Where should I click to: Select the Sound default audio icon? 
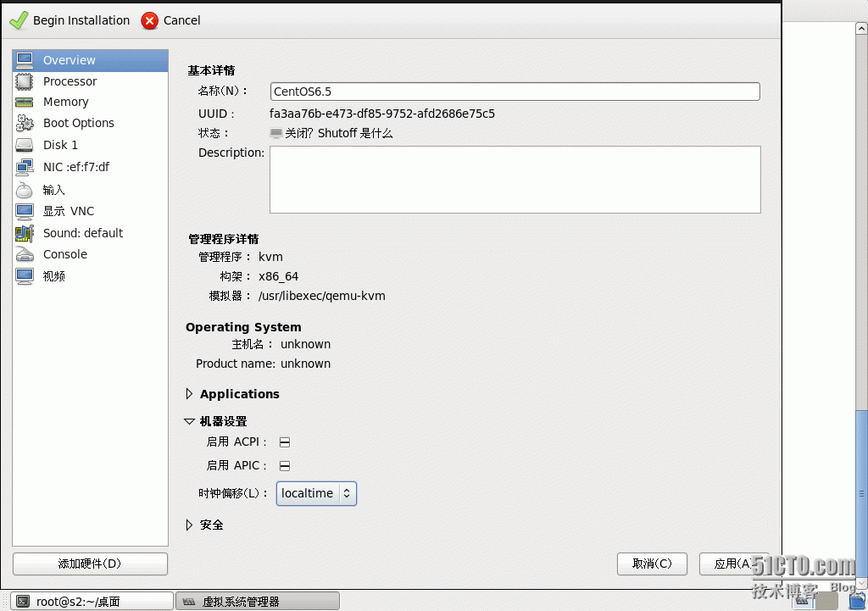25,233
